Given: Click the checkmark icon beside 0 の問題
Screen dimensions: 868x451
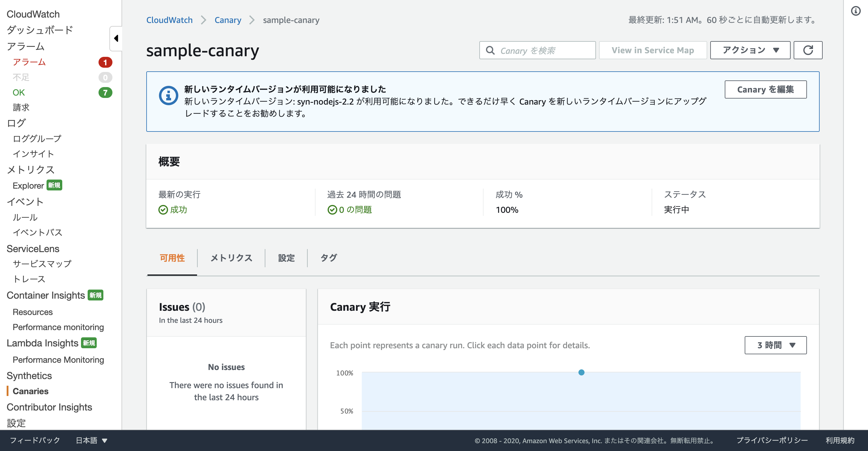Looking at the screenshot, I should coord(332,210).
